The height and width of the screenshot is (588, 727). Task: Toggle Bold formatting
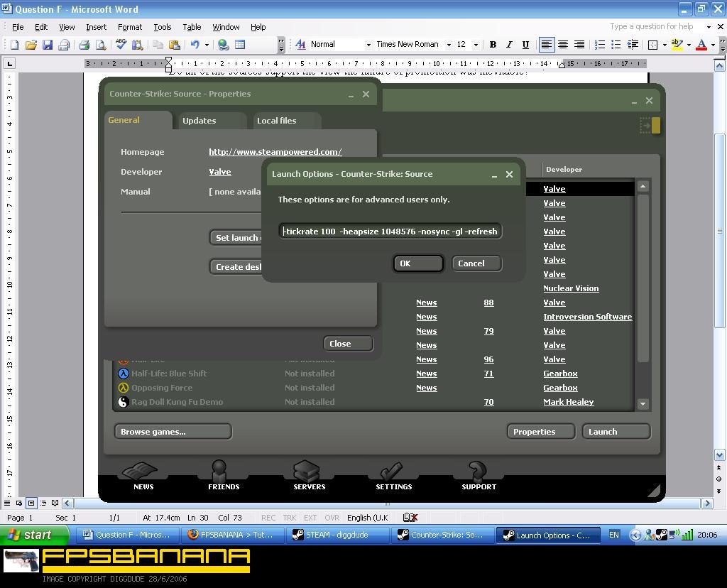pos(493,45)
